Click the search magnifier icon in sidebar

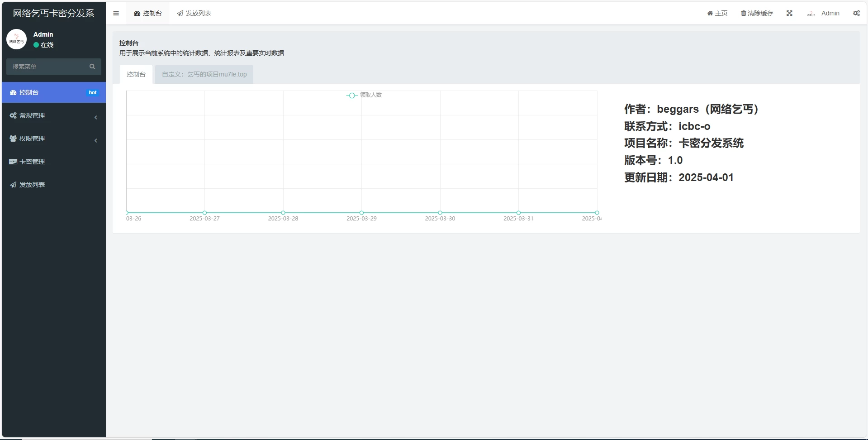[x=92, y=67]
